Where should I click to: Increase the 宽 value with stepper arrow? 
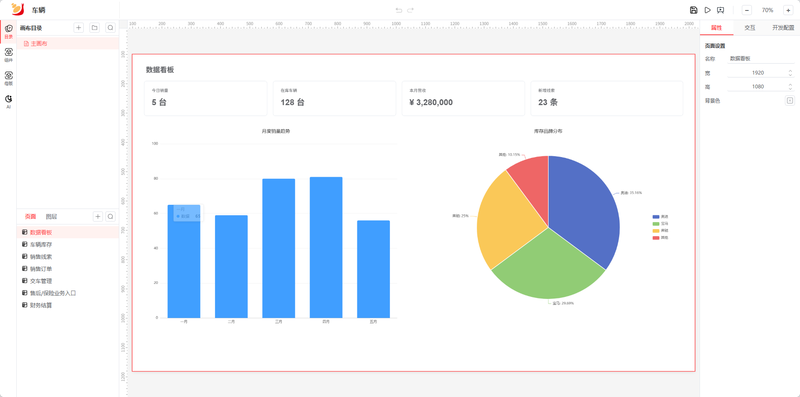click(x=790, y=71)
